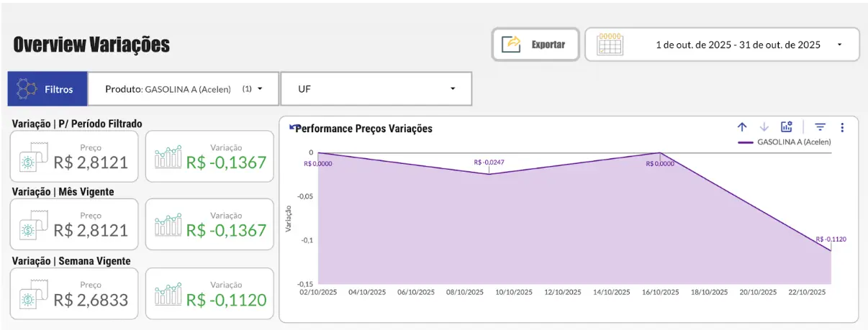Select the Mês Vigente Preço R$ 2,8121 card
Viewport: 868px width, 330px height.
(74, 224)
